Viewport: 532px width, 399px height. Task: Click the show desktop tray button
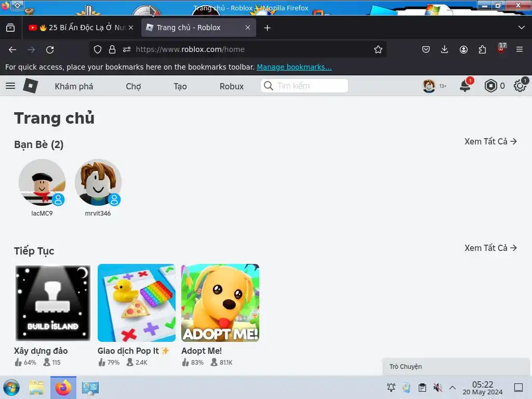(518, 388)
